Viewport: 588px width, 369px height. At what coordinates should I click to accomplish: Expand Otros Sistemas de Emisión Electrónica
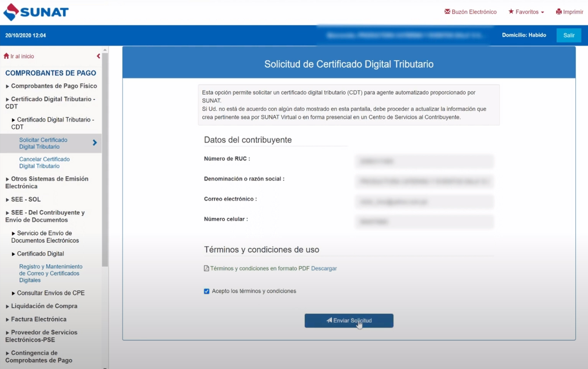(49, 182)
